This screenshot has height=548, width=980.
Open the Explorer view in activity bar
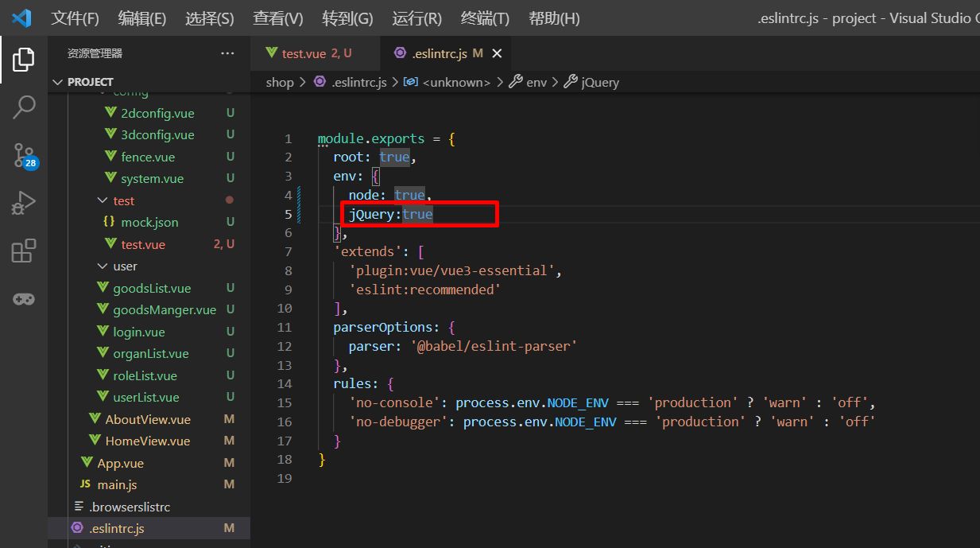24,59
